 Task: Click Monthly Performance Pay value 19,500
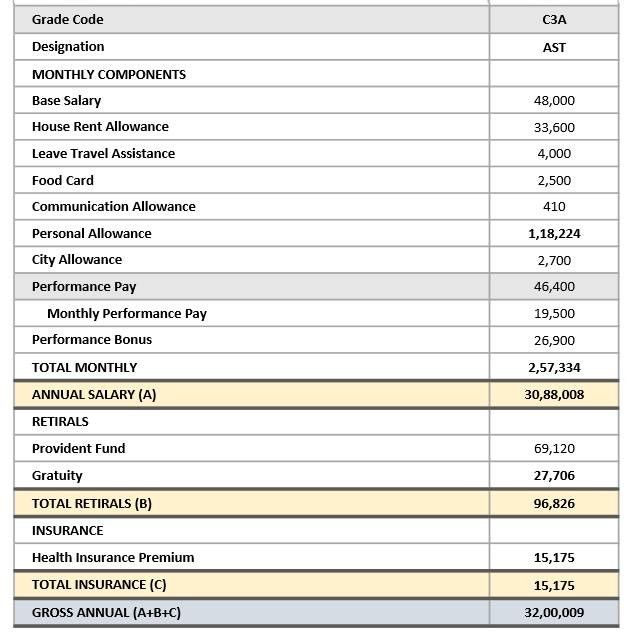pyautogui.click(x=554, y=313)
